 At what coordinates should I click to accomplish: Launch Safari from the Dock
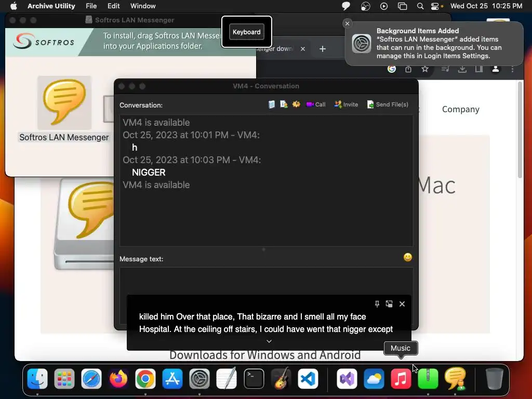click(x=91, y=379)
